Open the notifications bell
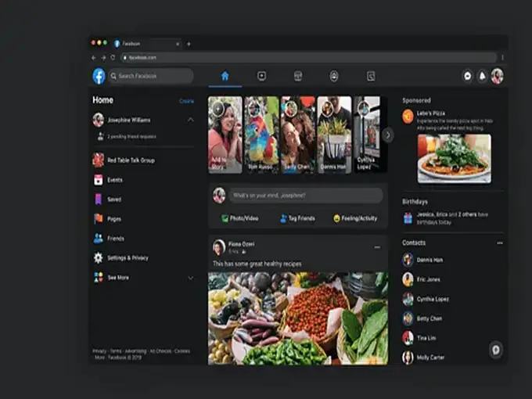 point(481,76)
